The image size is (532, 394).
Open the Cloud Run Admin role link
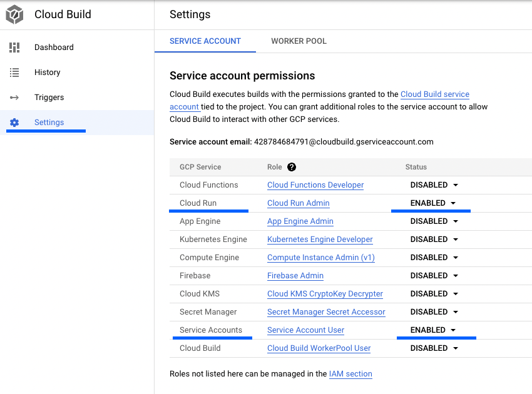tap(298, 203)
